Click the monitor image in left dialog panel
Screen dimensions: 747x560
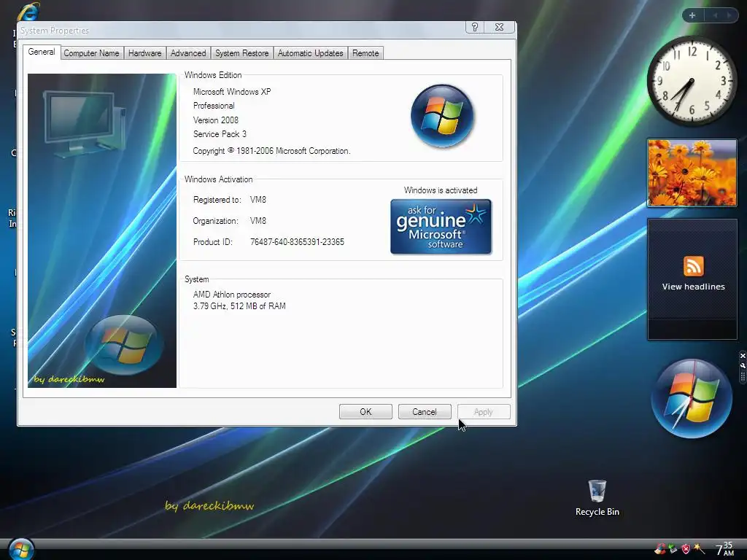pyautogui.click(x=84, y=122)
